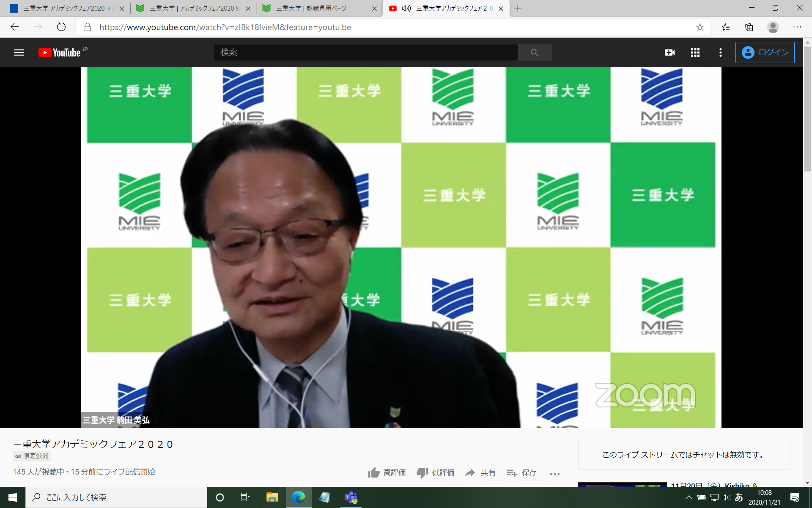Dislike the video with 低評価
Viewport: 812px width, 508px height.
[435, 473]
